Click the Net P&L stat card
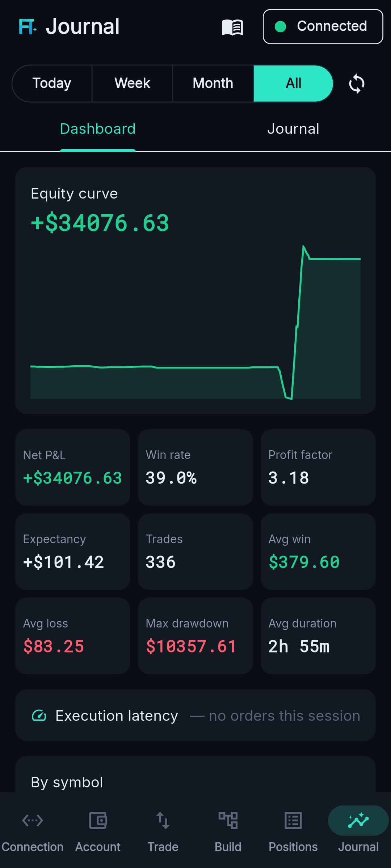 point(73,468)
